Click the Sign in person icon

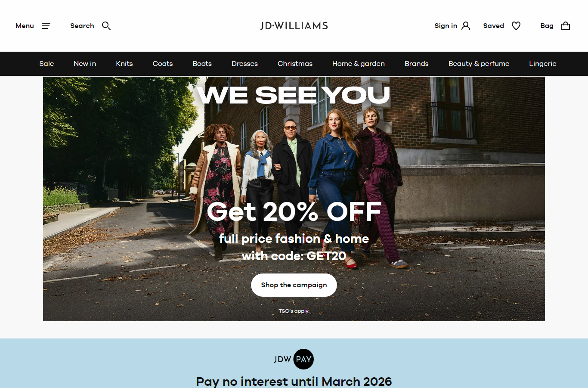pos(466,26)
